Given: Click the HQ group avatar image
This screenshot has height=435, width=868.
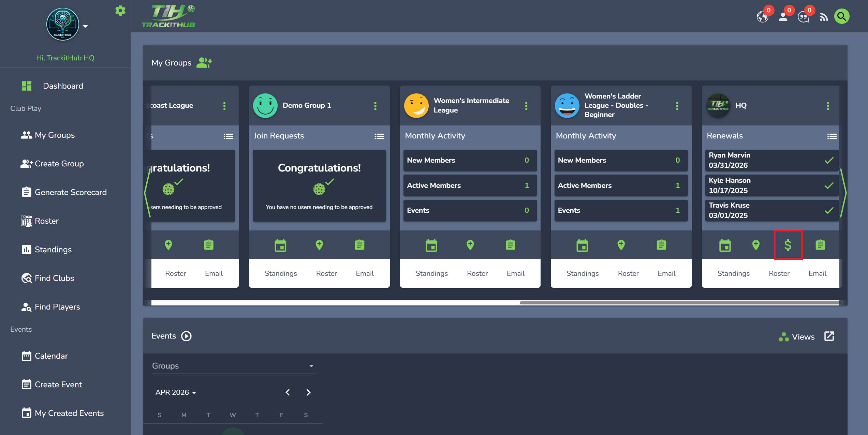Looking at the screenshot, I should [x=718, y=106].
